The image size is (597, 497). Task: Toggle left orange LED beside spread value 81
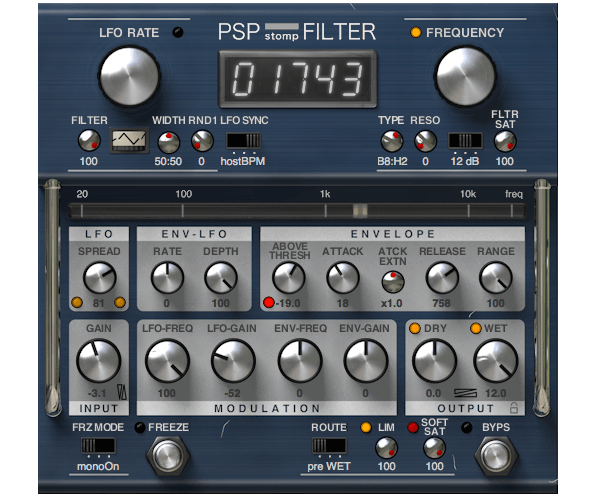pyautogui.click(x=77, y=303)
